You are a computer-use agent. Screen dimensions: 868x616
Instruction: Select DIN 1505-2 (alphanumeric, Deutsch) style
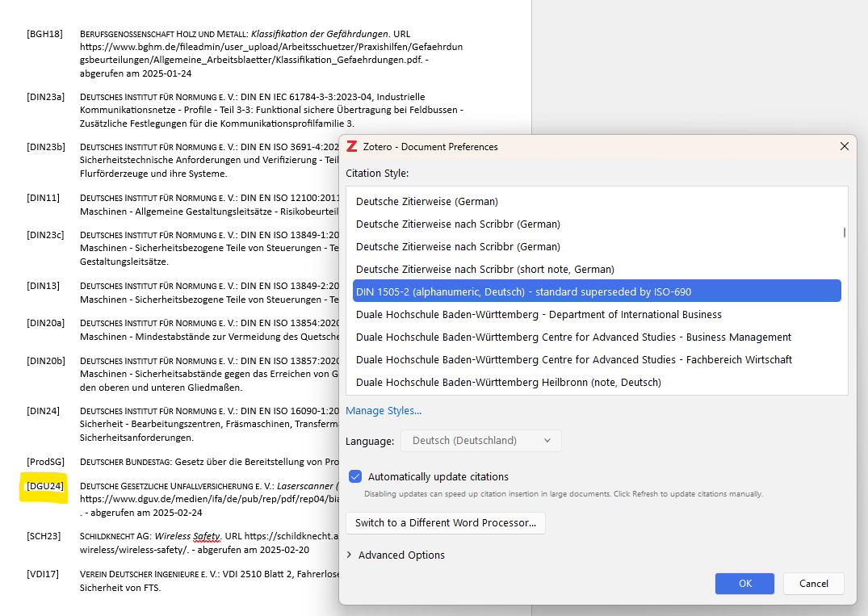[597, 291]
